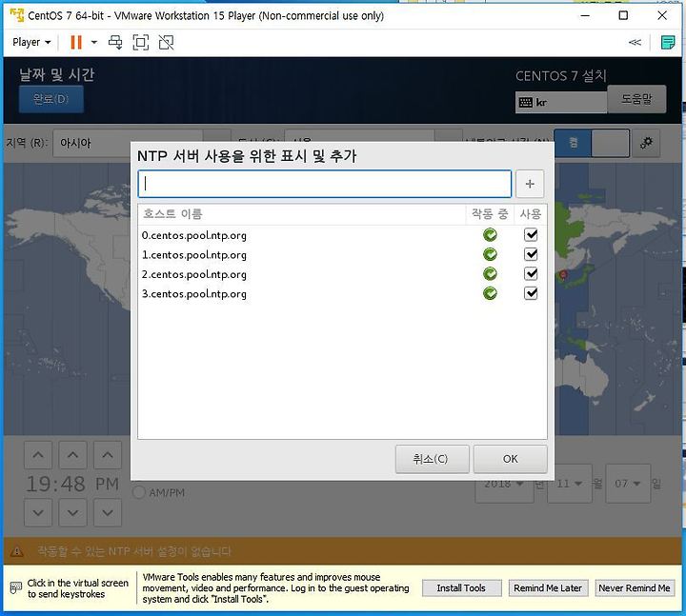
Task: Uncheck the 3.centos.pool.ntp.org use checkbox
Action: coord(531,293)
